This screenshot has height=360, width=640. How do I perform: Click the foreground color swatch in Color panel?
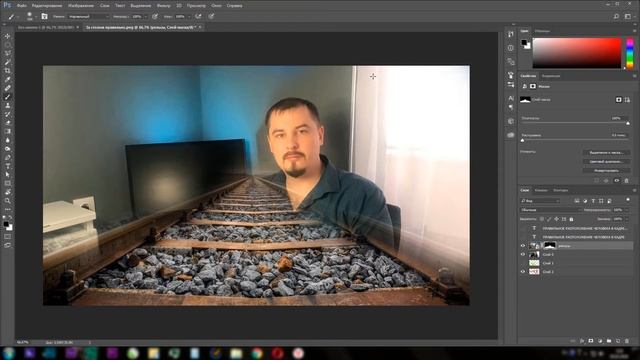tap(524, 42)
